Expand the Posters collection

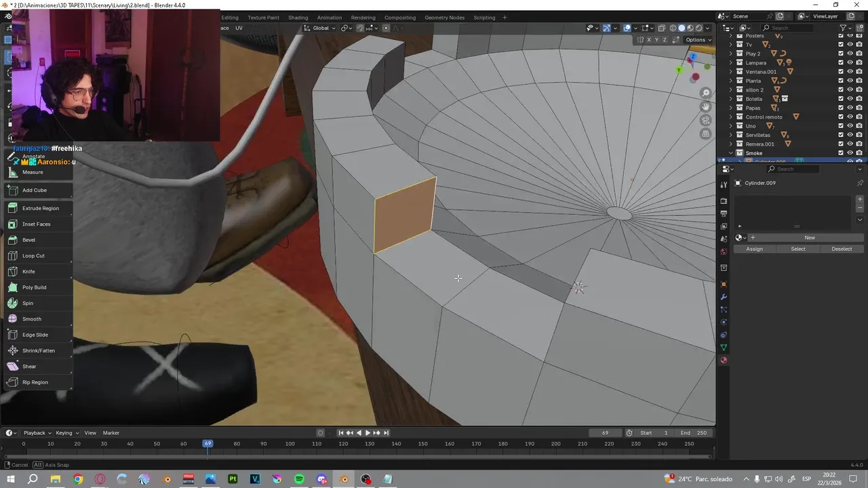731,35
